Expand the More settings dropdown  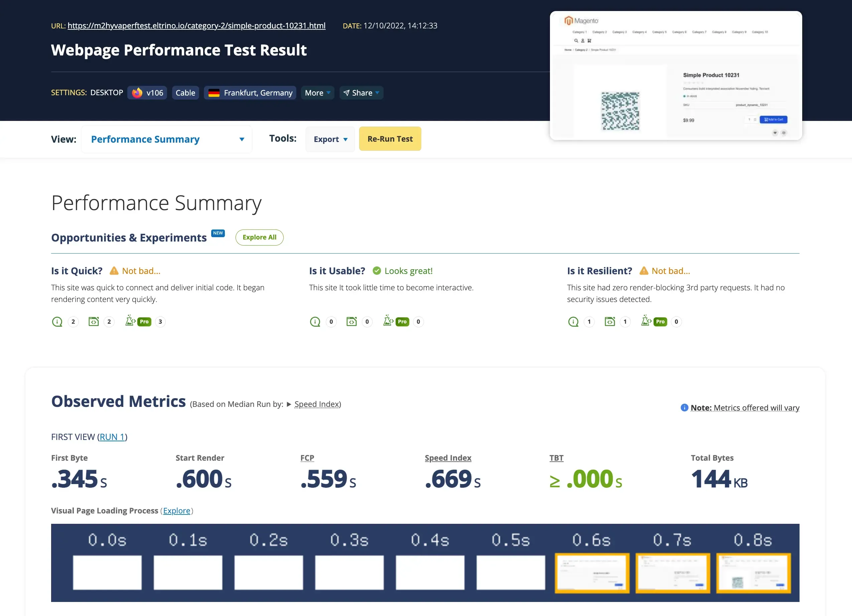coord(317,93)
